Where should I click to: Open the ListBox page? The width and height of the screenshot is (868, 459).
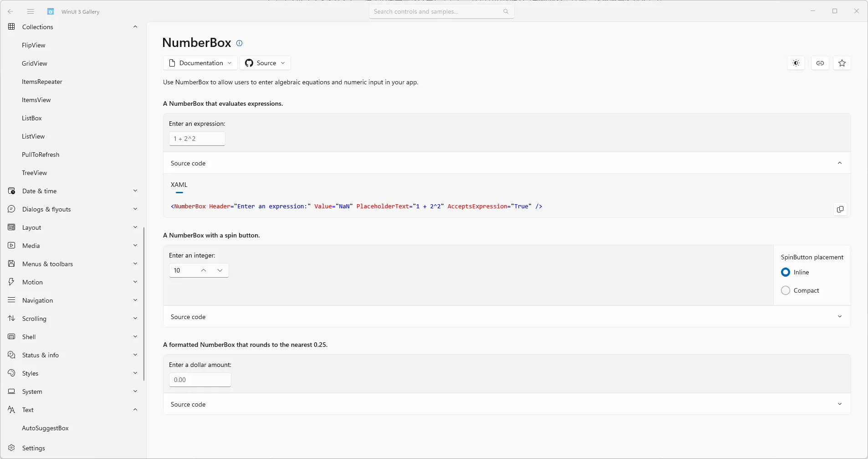pyautogui.click(x=32, y=118)
